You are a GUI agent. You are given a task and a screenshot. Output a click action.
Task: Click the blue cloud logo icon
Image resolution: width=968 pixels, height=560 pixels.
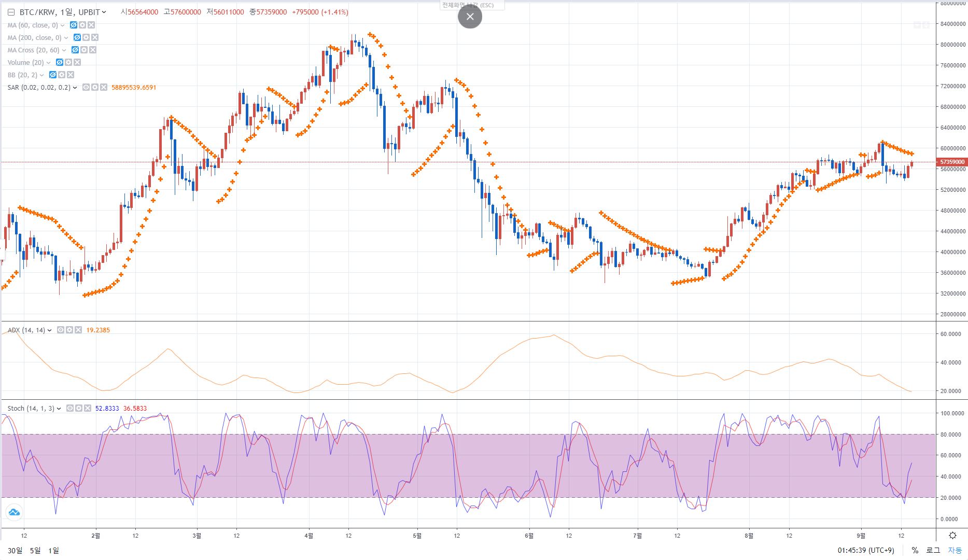(14, 512)
